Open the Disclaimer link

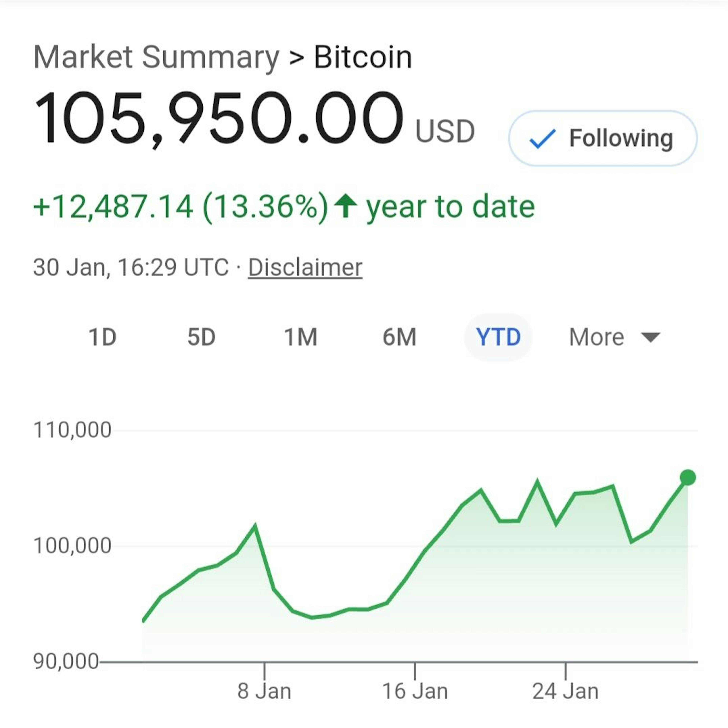pyautogui.click(x=305, y=268)
